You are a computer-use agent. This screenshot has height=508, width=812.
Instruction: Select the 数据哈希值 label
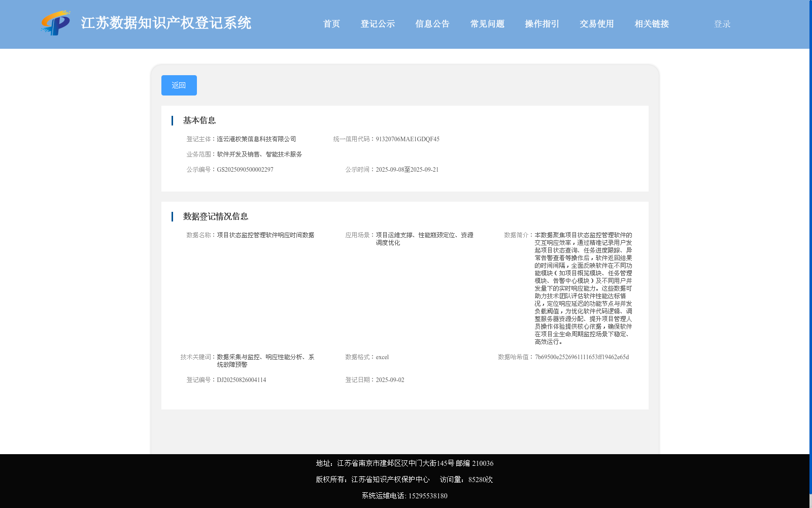516,357
